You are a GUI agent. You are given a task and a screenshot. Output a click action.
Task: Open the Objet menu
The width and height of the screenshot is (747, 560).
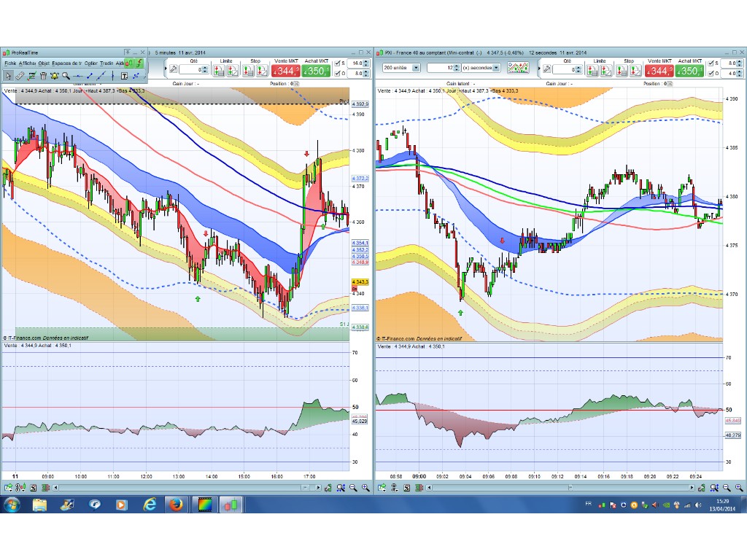pos(44,63)
